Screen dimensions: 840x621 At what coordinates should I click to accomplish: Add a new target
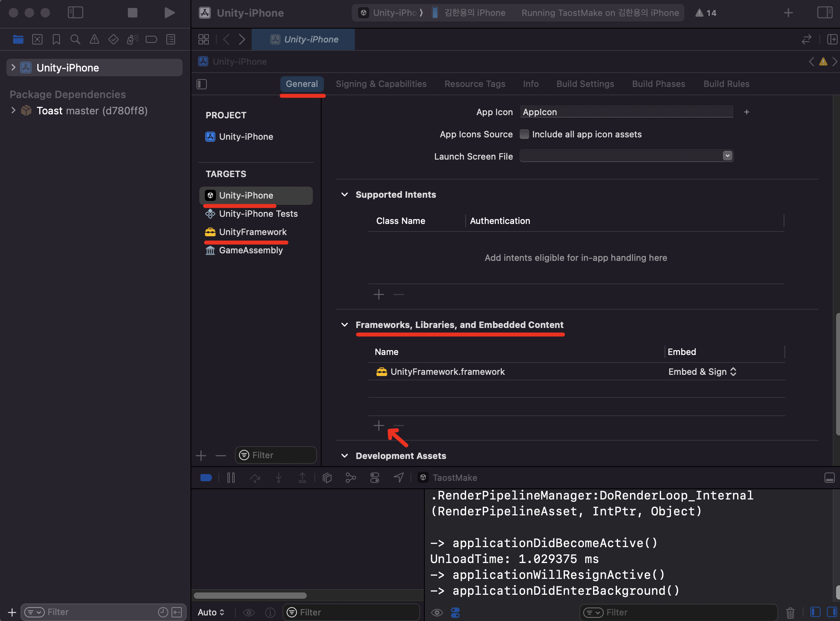201,455
